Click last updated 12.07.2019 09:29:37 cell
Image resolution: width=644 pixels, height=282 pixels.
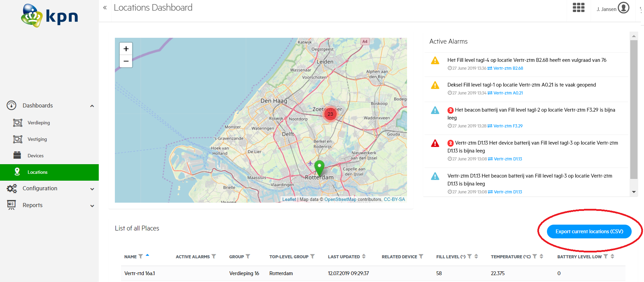tap(348, 273)
